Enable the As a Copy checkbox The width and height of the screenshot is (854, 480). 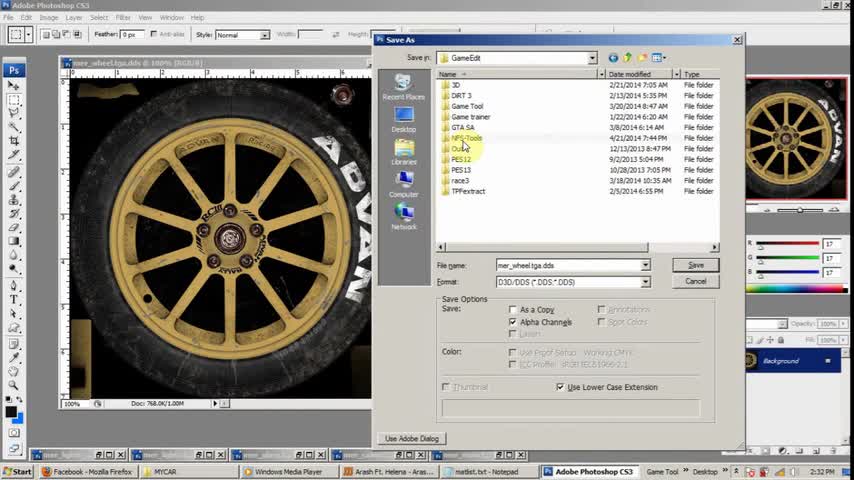(x=513, y=310)
